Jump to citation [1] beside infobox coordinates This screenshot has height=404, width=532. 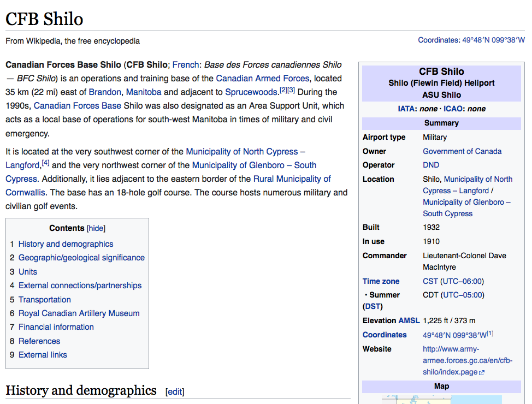[490, 333]
